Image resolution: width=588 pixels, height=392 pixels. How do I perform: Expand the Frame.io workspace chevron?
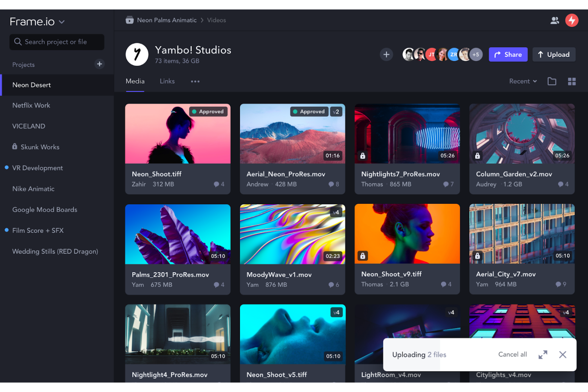62,22
